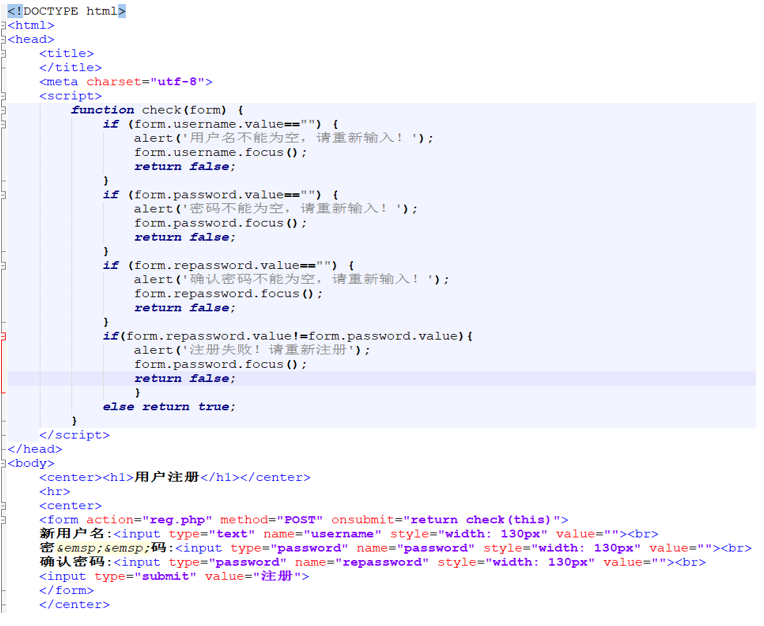Click the onsubmit attribute name
This screenshot has height=626, width=764.
363,520
